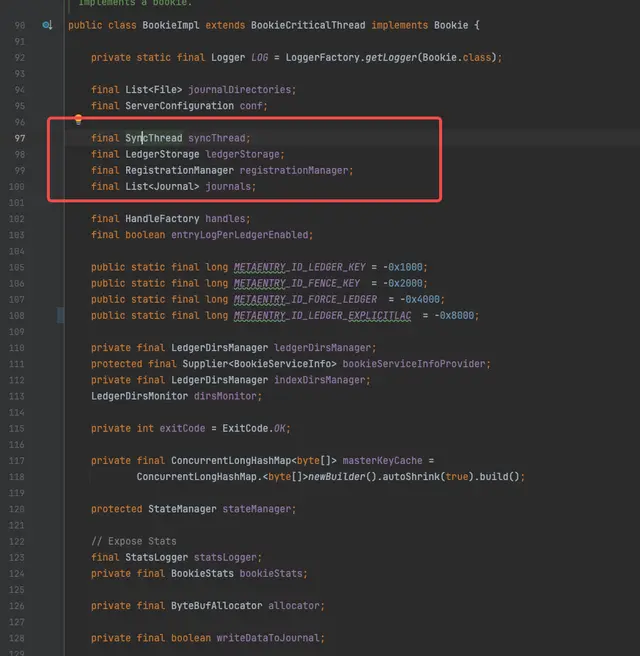The width and height of the screenshot is (640, 656).
Task: Open the yellow lightbulb quick-fix menu
Action: [78, 120]
